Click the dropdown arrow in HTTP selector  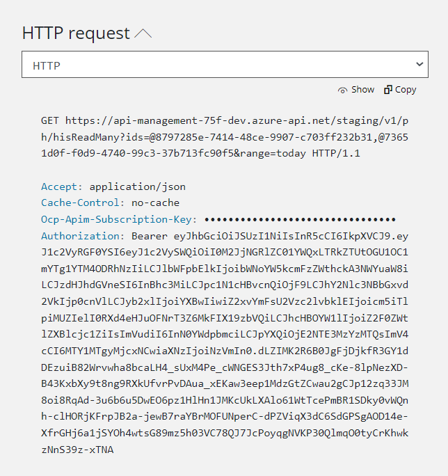[x=419, y=64]
